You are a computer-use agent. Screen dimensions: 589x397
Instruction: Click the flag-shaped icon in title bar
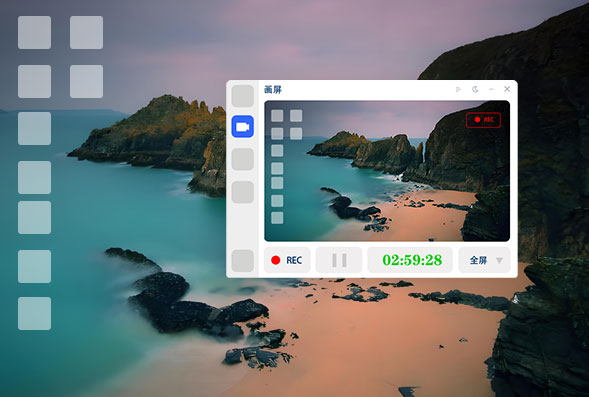(458, 89)
